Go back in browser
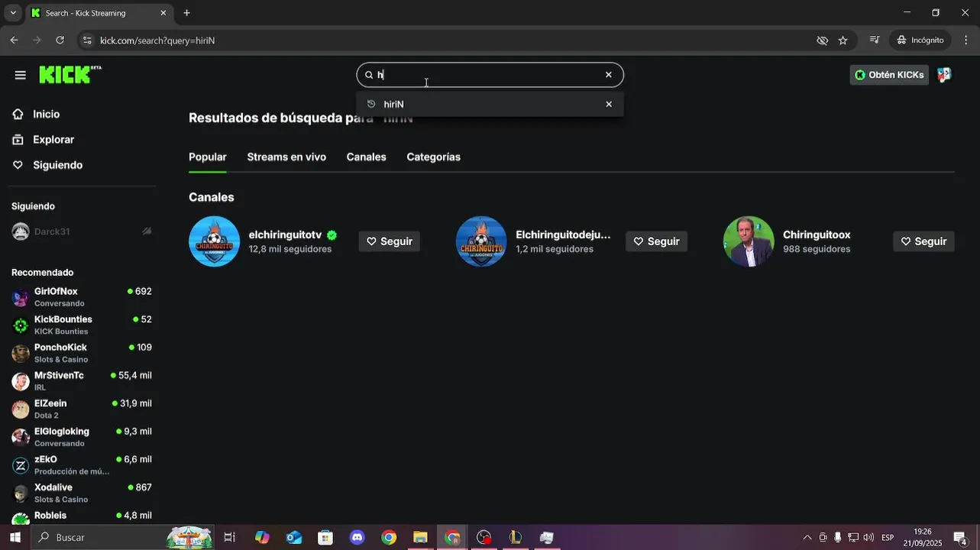The image size is (980, 550). pyautogui.click(x=15, y=40)
